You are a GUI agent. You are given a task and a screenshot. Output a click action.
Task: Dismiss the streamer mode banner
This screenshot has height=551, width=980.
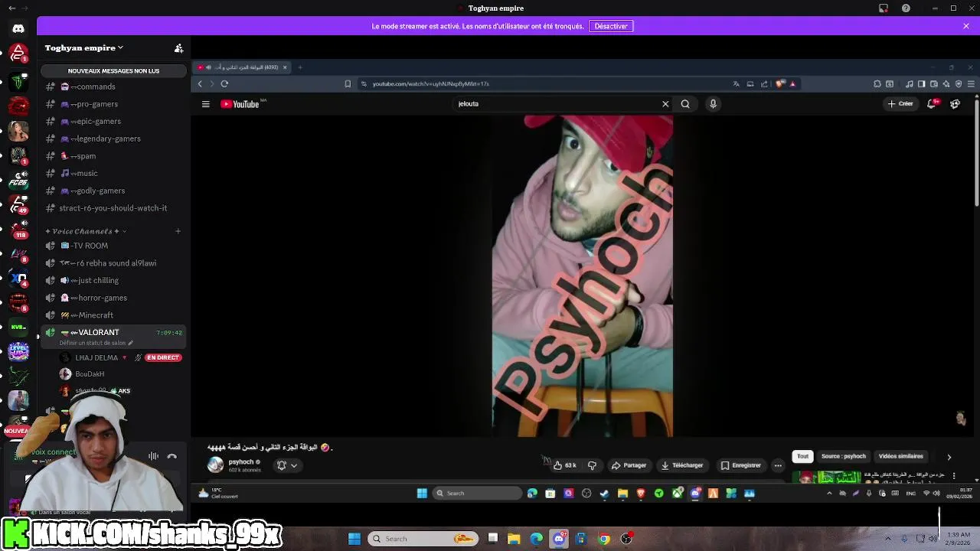966,26
